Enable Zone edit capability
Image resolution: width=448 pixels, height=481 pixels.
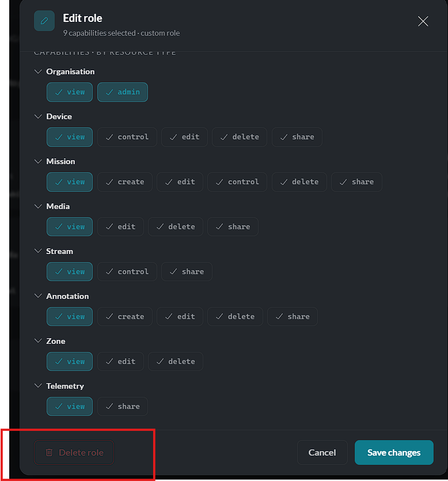[x=120, y=362]
